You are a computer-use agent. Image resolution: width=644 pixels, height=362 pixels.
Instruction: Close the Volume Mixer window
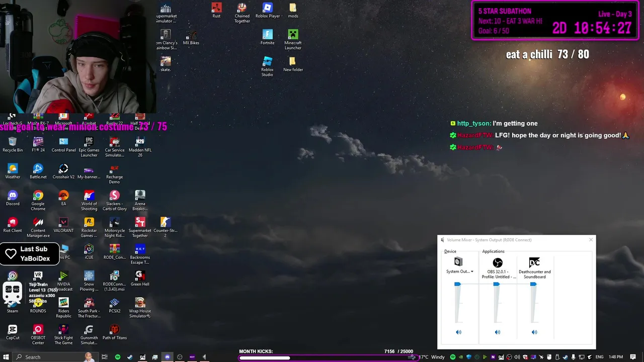click(x=591, y=240)
